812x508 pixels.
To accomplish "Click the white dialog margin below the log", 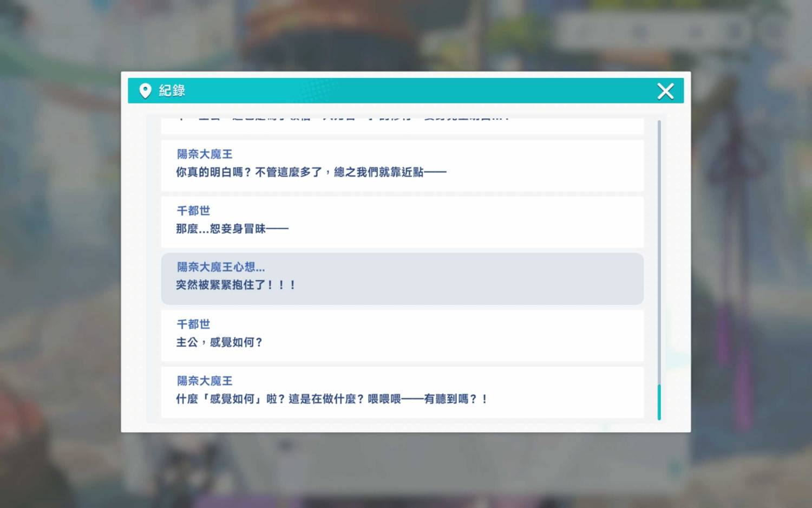I will [402, 427].
